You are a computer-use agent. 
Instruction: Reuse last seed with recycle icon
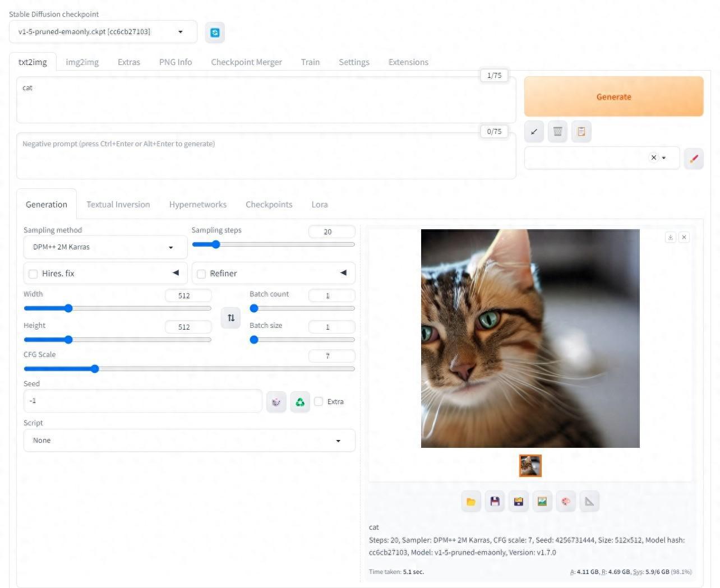(x=300, y=402)
